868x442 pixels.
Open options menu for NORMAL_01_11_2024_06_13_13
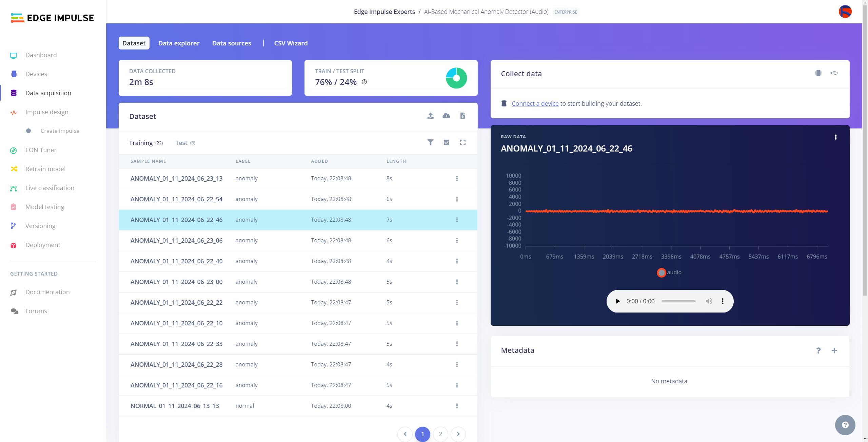pyautogui.click(x=457, y=406)
